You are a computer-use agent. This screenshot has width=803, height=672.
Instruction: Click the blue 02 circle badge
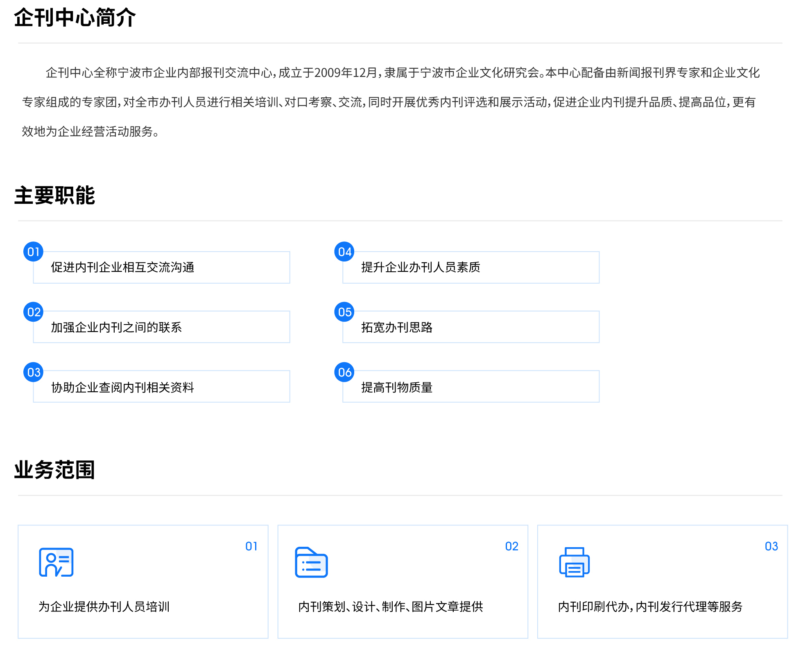pos(34,312)
